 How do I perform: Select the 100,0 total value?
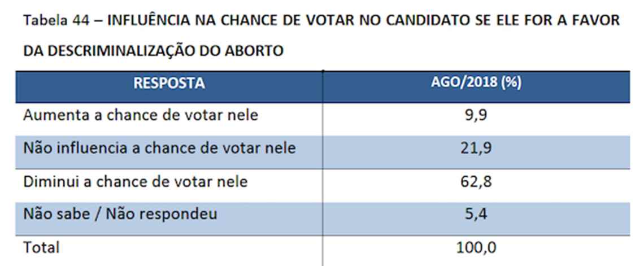coord(476,247)
